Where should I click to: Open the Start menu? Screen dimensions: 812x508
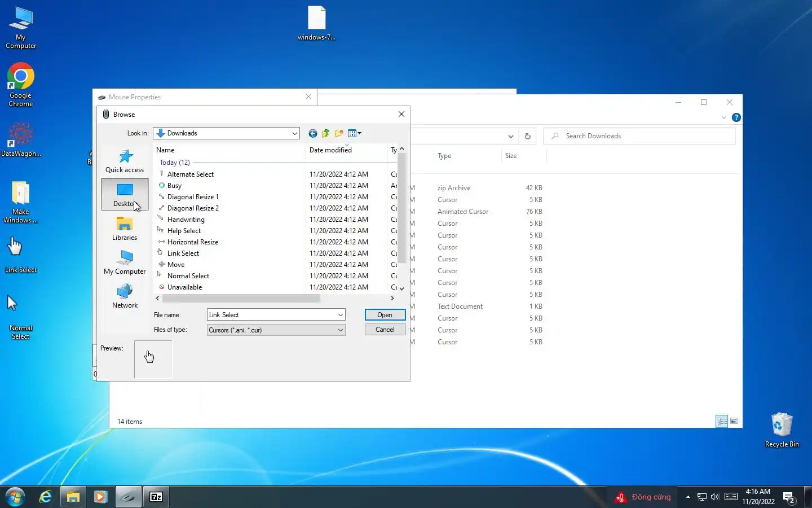[15, 497]
